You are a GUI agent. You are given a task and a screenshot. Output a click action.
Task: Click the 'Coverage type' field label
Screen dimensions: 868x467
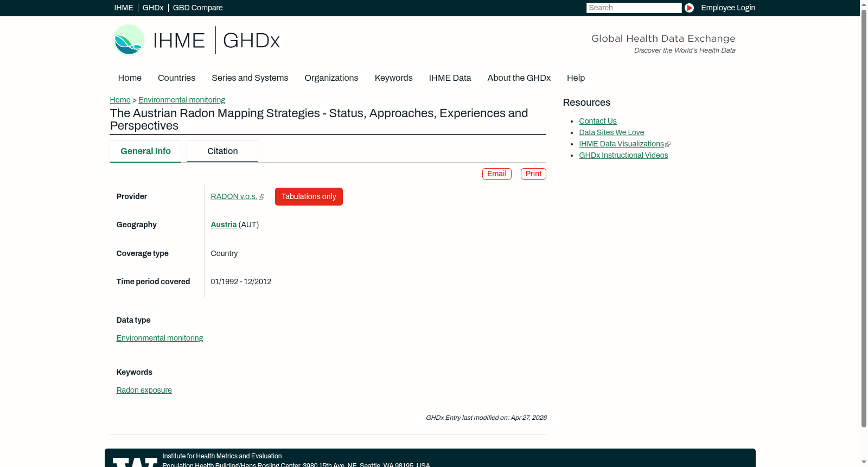(x=143, y=253)
